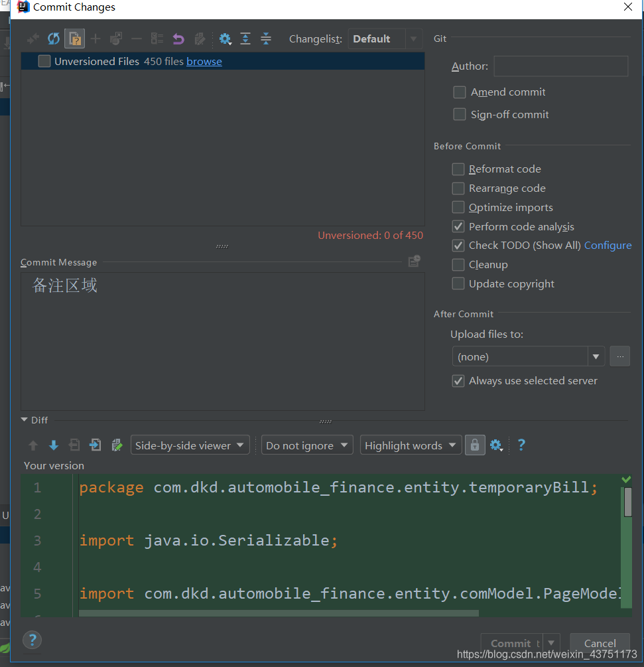Image resolution: width=644 pixels, height=667 pixels.
Task: Enable the Amend commit checkbox
Action: [x=460, y=92]
